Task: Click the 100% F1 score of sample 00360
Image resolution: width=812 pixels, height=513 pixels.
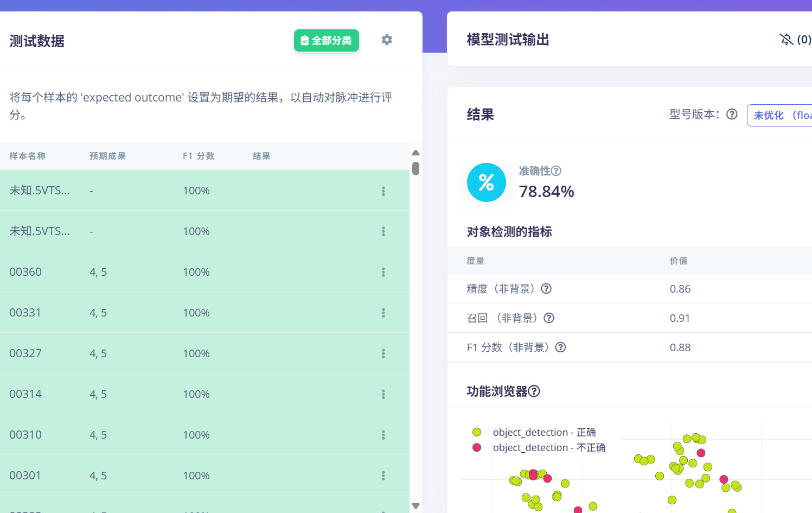Action: 196,272
